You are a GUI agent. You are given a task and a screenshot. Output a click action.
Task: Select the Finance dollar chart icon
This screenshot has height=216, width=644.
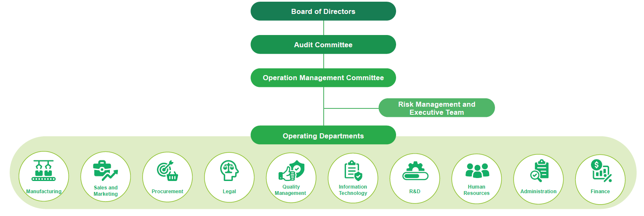tap(600, 171)
